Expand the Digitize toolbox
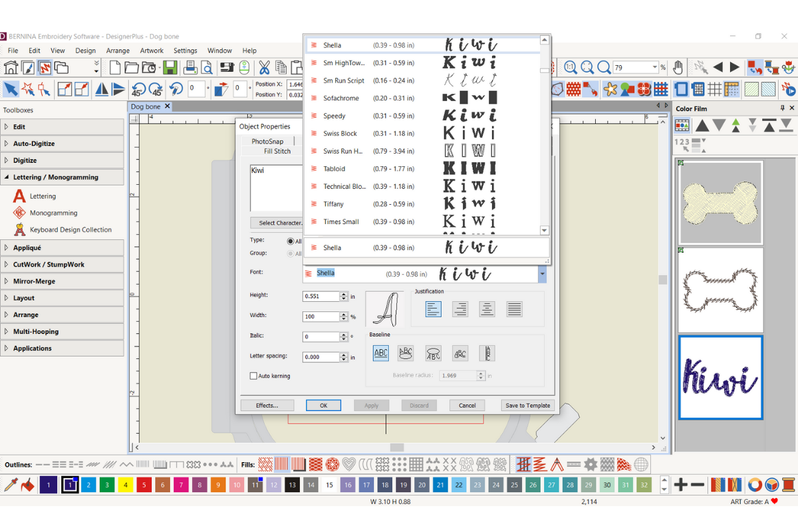 point(62,160)
